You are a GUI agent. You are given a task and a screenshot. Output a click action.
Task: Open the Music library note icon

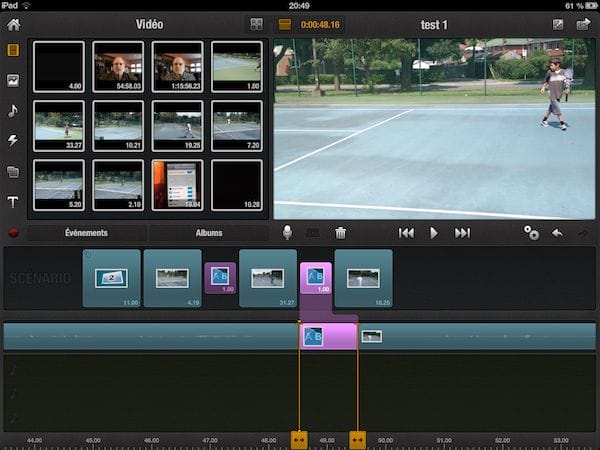pos(13,110)
